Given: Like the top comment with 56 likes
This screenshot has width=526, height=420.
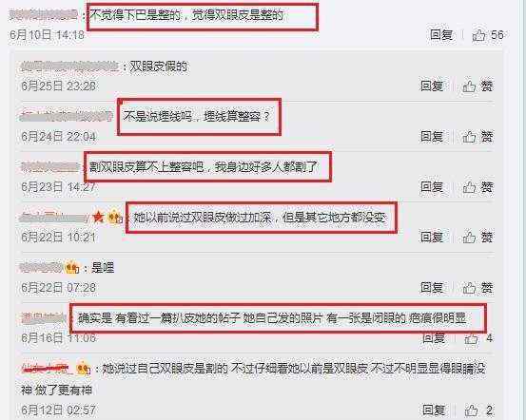Looking at the screenshot, I should pyautogui.click(x=478, y=35).
